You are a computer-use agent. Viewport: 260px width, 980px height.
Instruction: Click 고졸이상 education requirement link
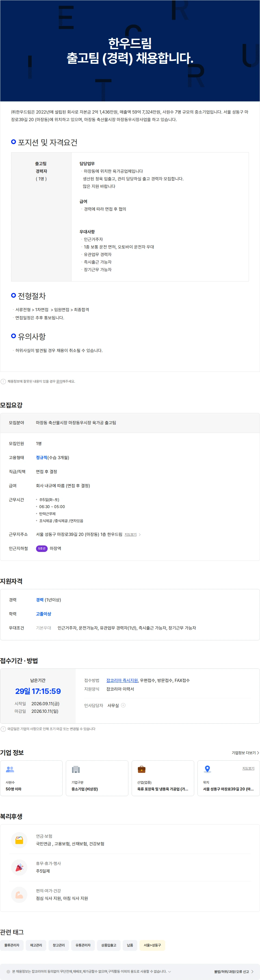(x=43, y=614)
